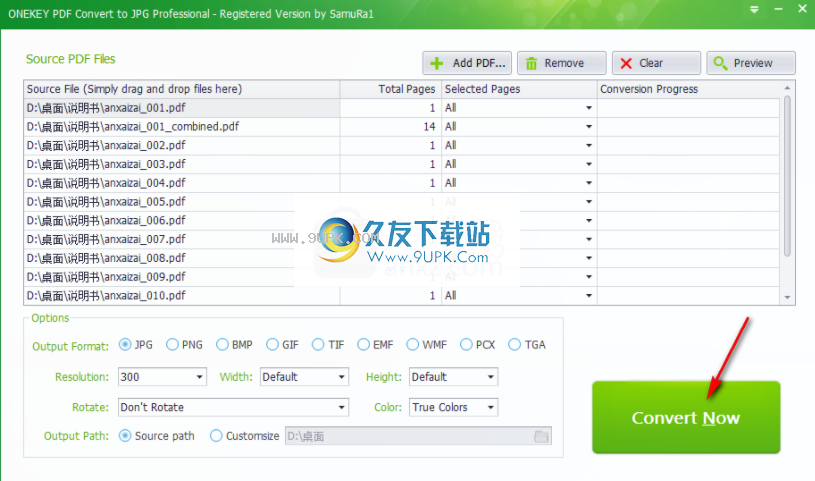Select PNG output format
Screen dimensions: 815x481
pos(185,345)
